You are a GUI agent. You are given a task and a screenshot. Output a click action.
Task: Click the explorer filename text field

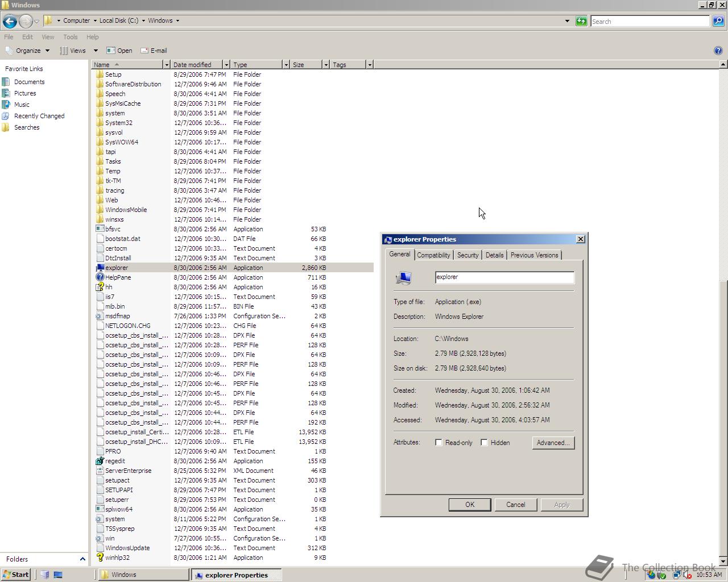click(504, 277)
